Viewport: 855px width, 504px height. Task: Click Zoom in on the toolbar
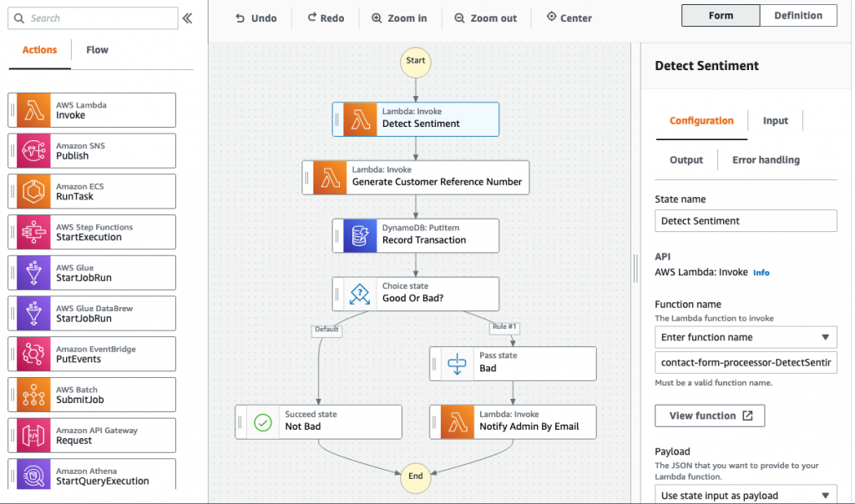coord(399,18)
